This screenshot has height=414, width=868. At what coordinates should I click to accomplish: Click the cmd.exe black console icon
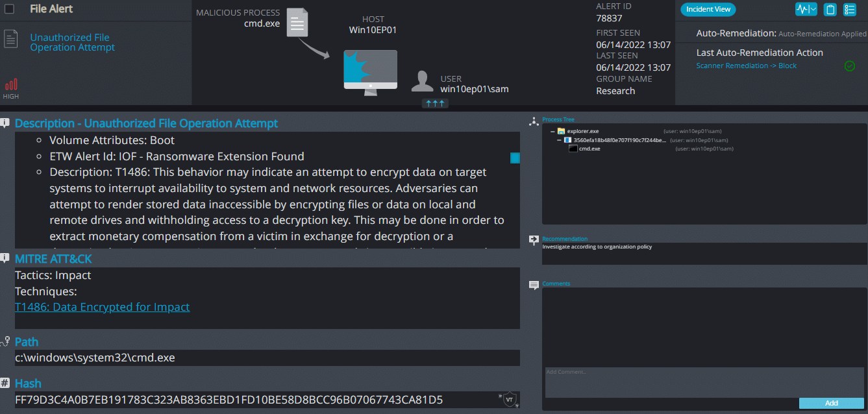(x=573, y=149)
